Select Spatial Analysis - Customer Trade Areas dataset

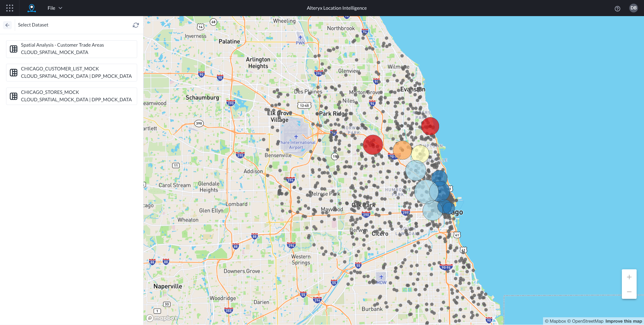point(71,49)
